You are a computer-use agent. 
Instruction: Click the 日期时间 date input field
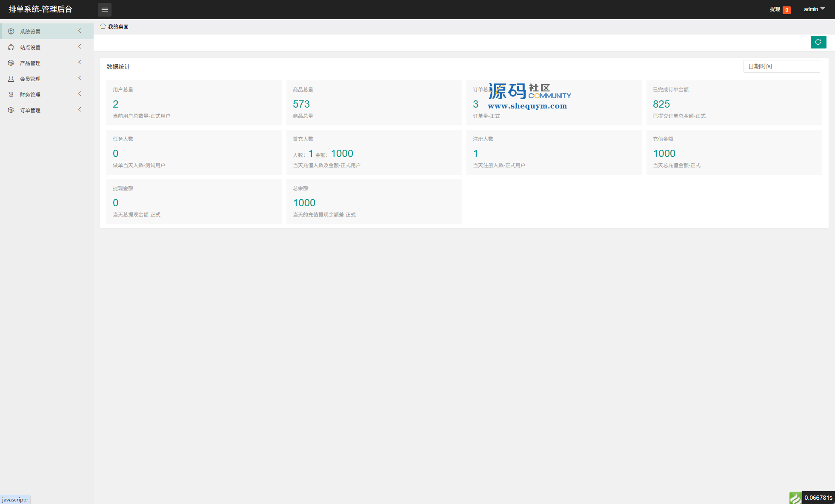tap(781, 66)
